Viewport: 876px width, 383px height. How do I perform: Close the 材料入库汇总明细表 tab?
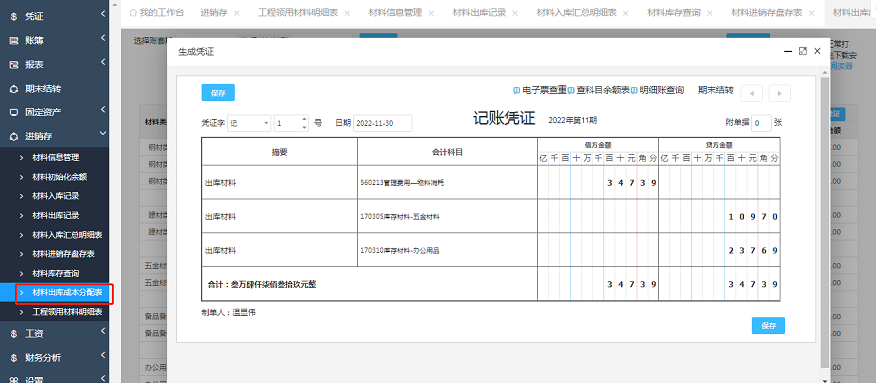[x=625, y=13]
